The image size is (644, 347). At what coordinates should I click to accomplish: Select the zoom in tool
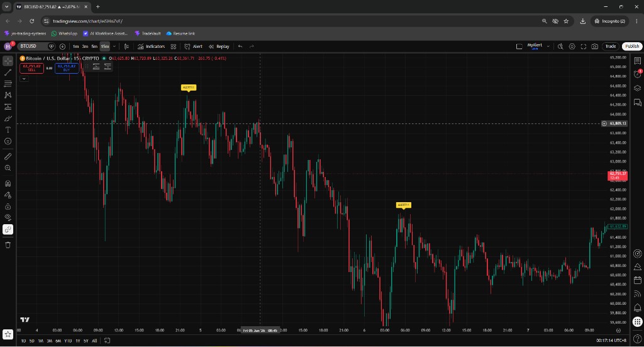(8, 168)
